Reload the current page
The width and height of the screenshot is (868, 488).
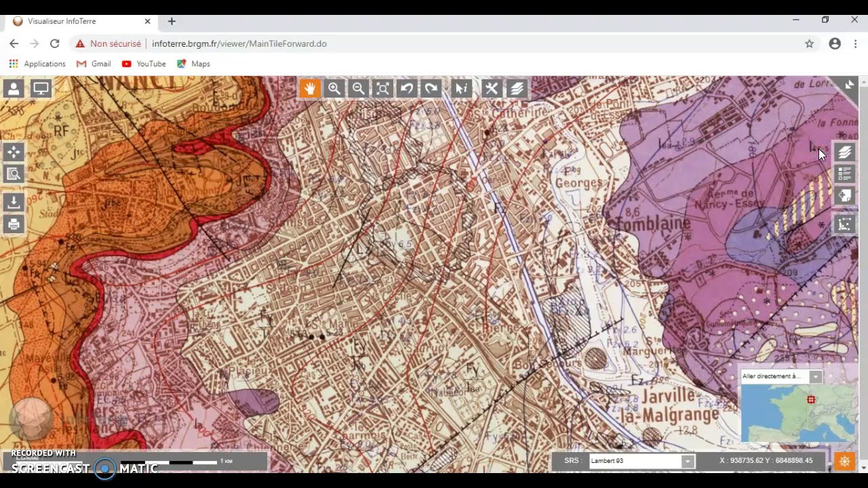coord(55,43)
